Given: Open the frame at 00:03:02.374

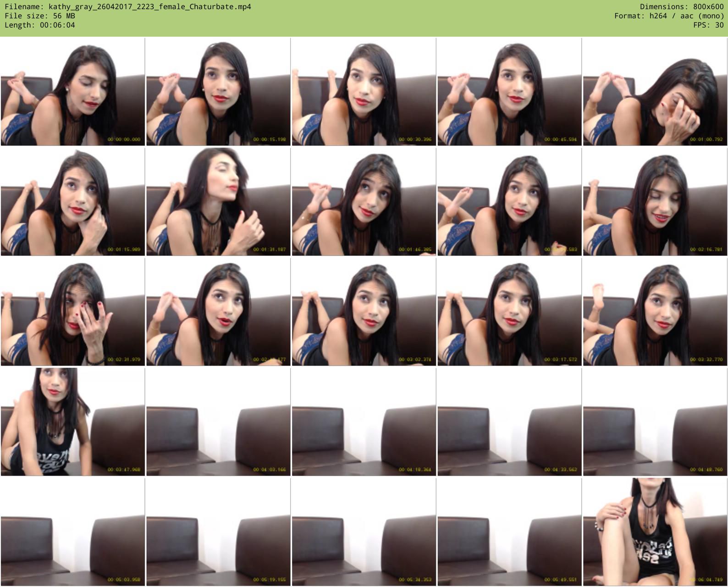Looking at the screenshot, I should click(x=364, y=312).
